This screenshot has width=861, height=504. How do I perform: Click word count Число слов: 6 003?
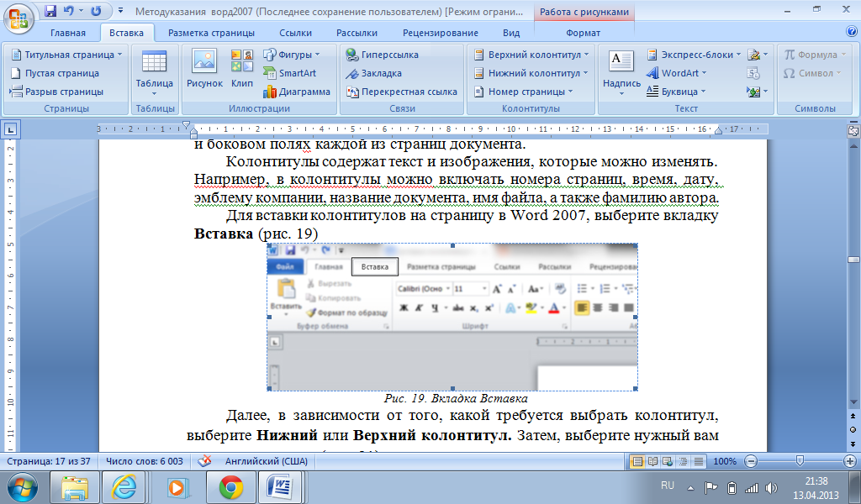point(145,461)
